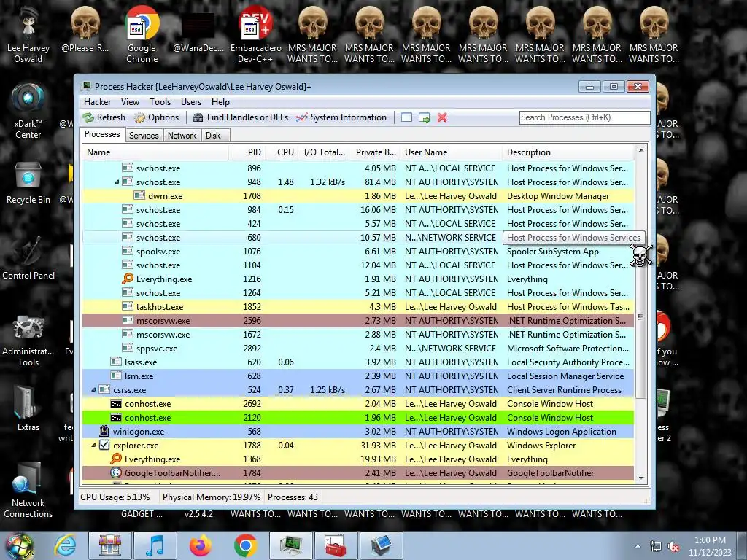Image resolution: width=747 pixels, height=560 pixels.
Task: Open the Users menu
Action: [191, 102]
